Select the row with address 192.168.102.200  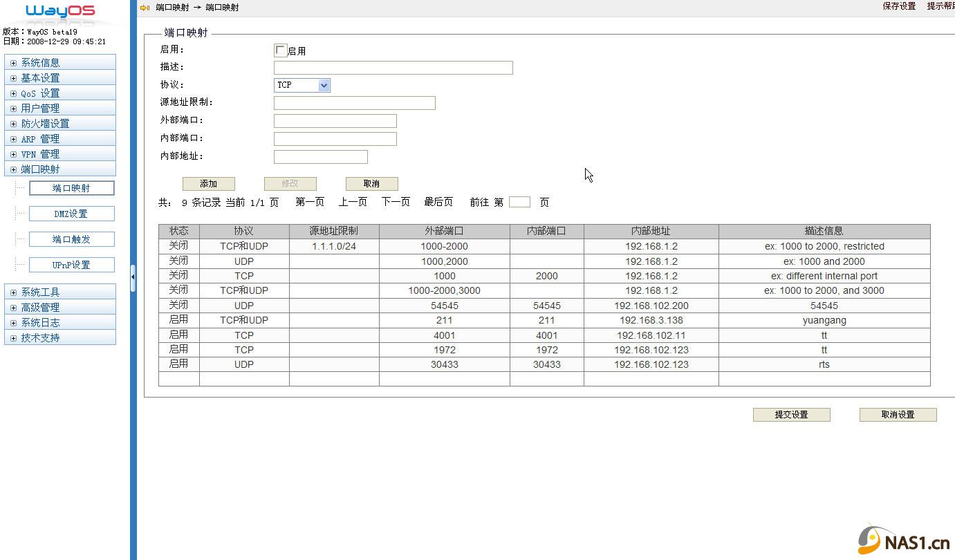coord(544,306)
